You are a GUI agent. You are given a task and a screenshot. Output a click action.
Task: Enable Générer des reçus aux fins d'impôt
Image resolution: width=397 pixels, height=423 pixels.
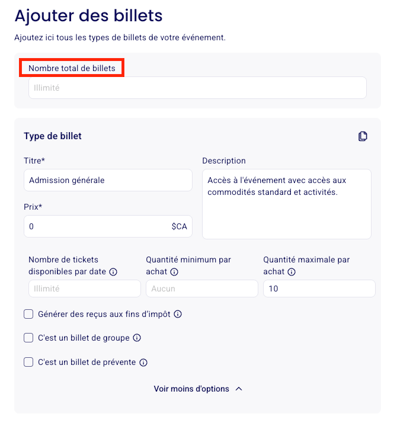[x=28, y=314]
